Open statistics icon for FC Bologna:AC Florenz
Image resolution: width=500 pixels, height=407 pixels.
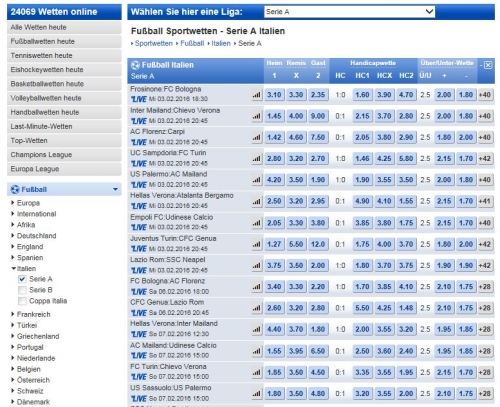pos(257,287)
